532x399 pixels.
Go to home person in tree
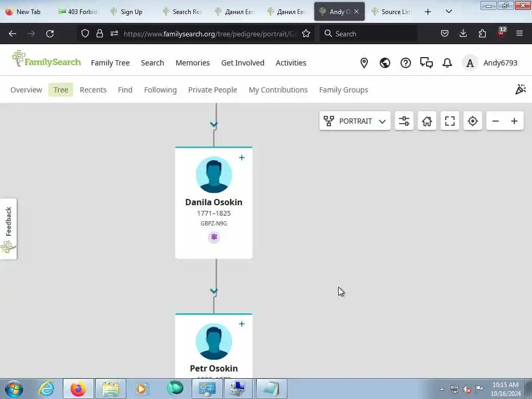(x=427, y=121)
